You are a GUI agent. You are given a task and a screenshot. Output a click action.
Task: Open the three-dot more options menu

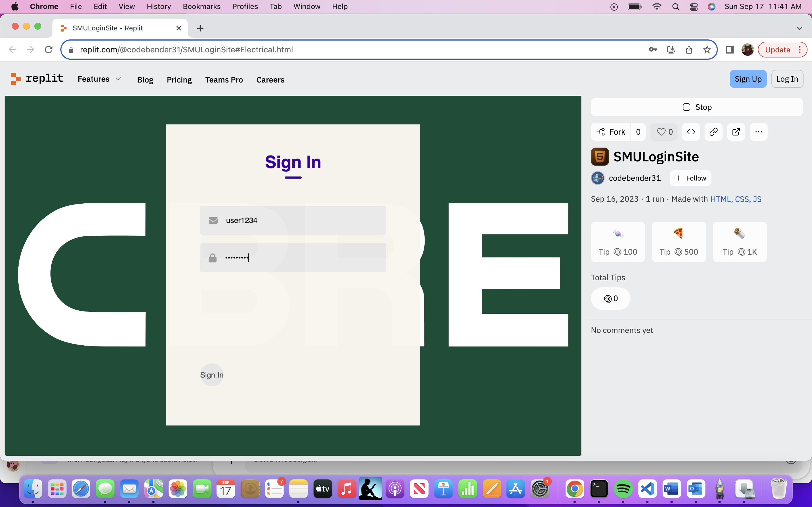tap(758, 132)
